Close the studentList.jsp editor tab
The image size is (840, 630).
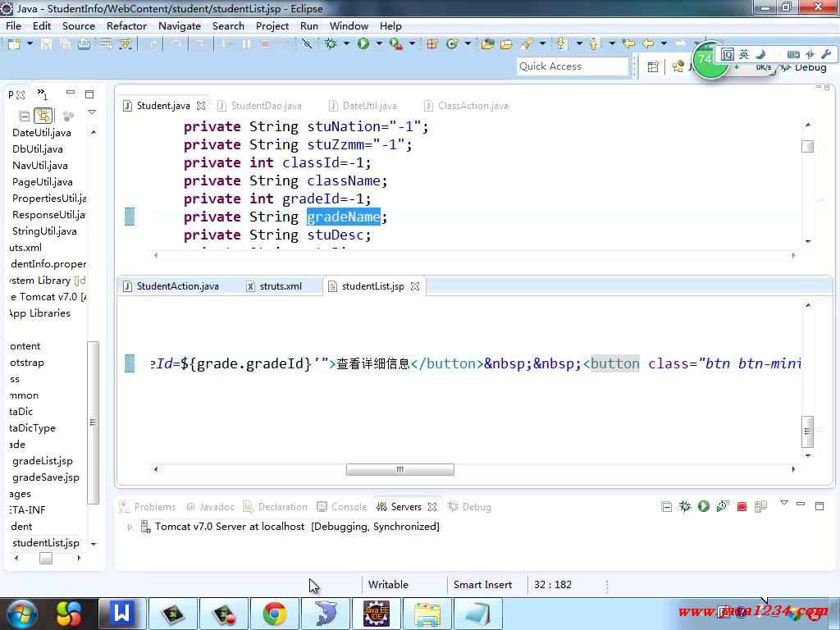click(x=415, y=286)
